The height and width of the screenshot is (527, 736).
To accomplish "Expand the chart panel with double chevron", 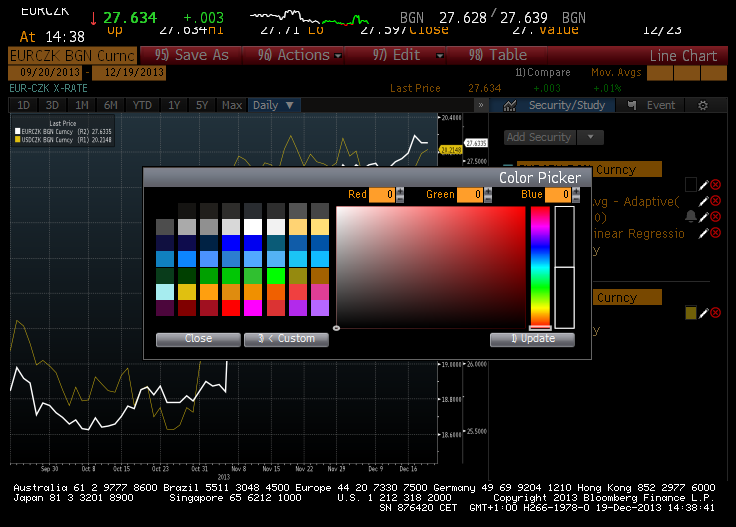I will click(481, 105).
